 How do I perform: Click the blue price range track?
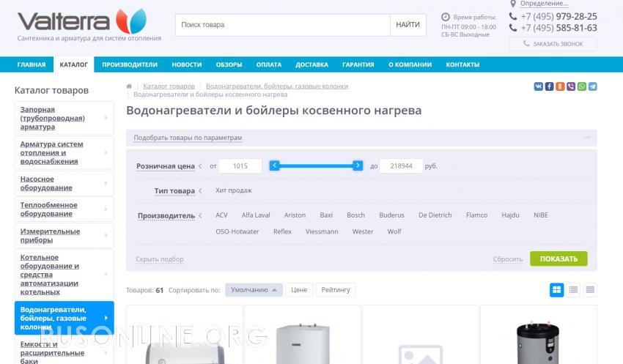[316, 166]
